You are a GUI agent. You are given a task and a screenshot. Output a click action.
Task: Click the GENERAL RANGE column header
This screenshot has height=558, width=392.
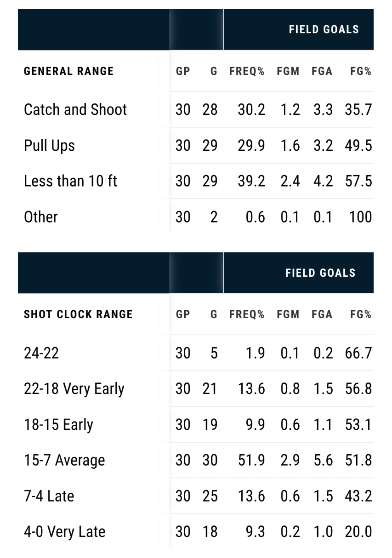(69, 71)
